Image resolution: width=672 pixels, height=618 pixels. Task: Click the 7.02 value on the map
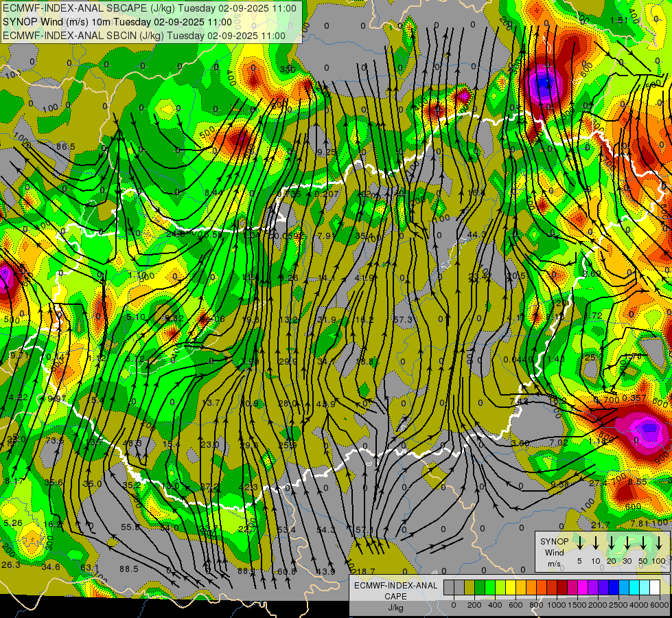pos(559,442)
